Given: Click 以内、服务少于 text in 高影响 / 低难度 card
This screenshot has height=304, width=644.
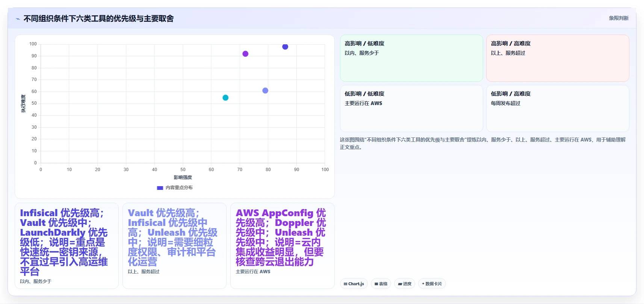Looking at the screenshot, I should (362, 53).
